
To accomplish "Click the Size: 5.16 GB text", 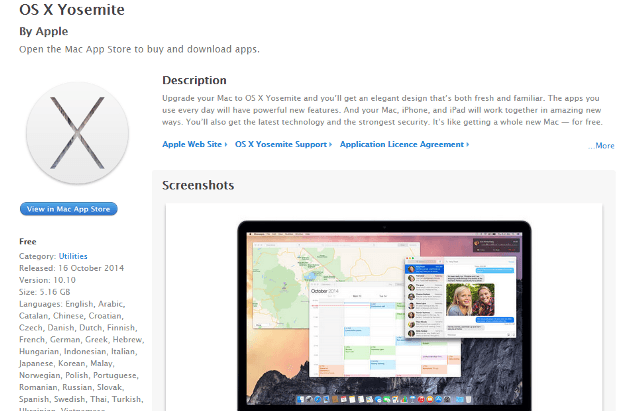I will [45, 292].
